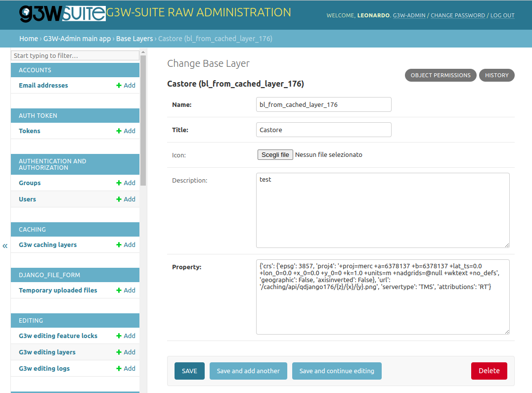Click the G3W Suite logo

pos(62,13)
